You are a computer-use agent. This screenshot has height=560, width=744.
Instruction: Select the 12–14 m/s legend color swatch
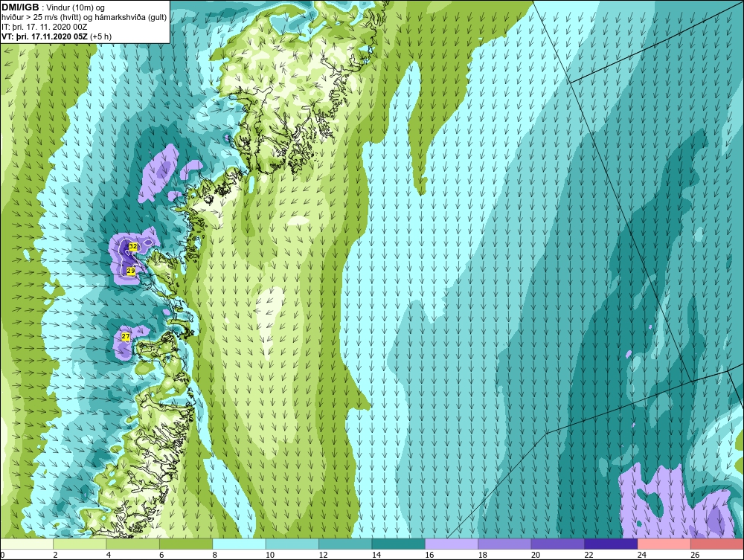point(345,544)
